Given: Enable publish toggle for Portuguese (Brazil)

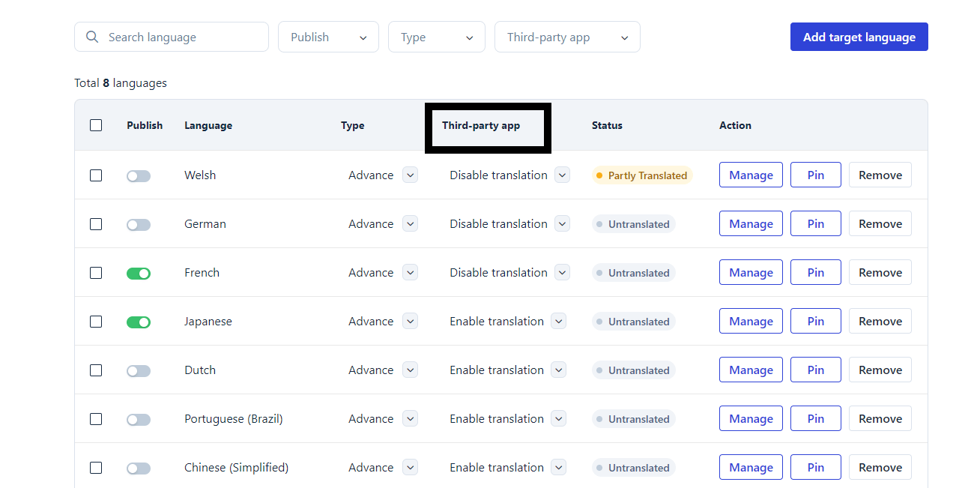Looking at the screenshot, I should pos(139,420).
